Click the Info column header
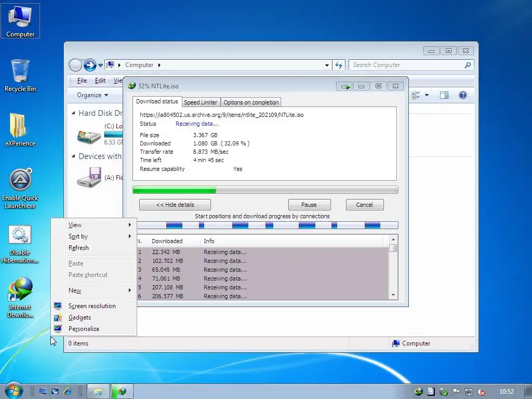Screen dimensions: 532x399 [x=292, y=241]
